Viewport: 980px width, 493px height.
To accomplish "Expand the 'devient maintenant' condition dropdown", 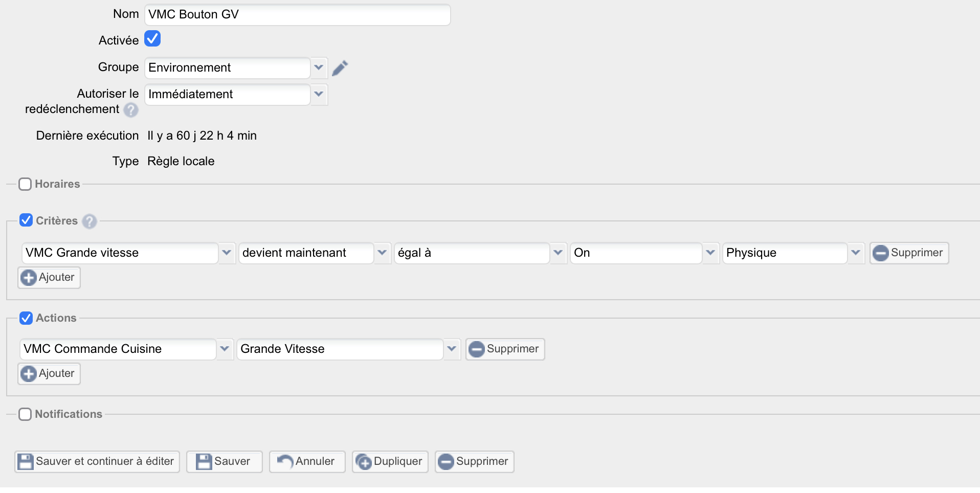I will [x=382, y=253].
